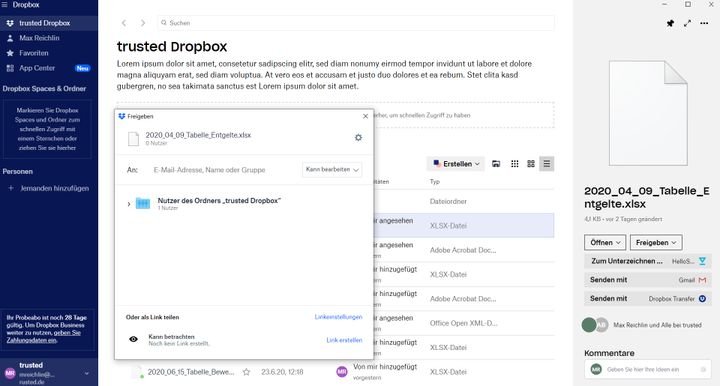Click the MR account avatar in sidebar bottom
Screen dimensions: 720x386
pyautogui.click(x=10, y=374)
